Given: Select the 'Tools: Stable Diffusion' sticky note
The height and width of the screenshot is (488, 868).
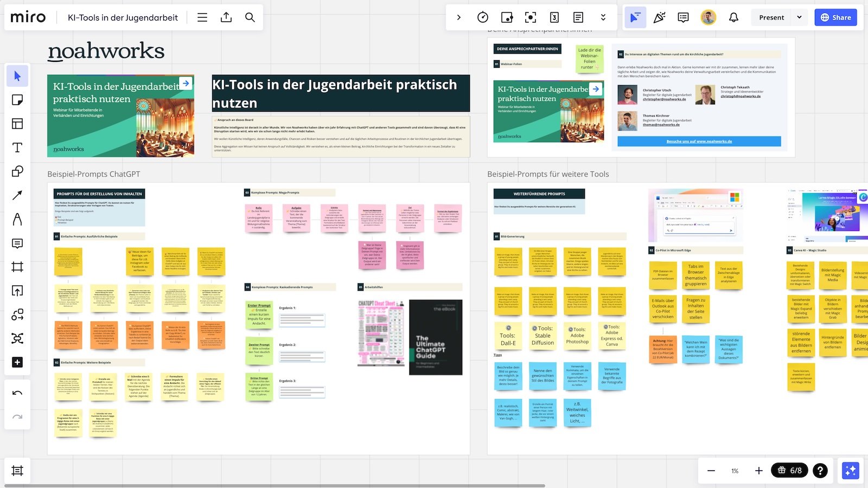Looking at the screenshot, I should click(x=542, y=336).
